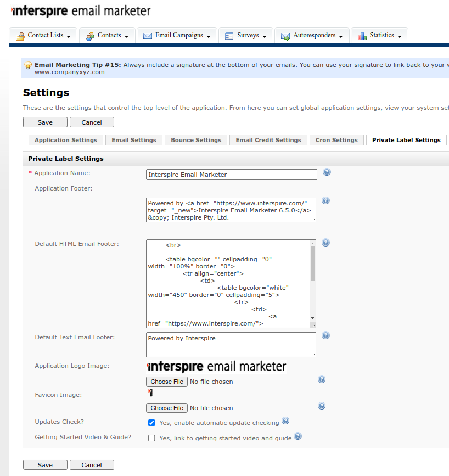Viewport: 449px width, 476px height.
Task: Switch to Email Settings tab
Action: (x=134, y=140)
